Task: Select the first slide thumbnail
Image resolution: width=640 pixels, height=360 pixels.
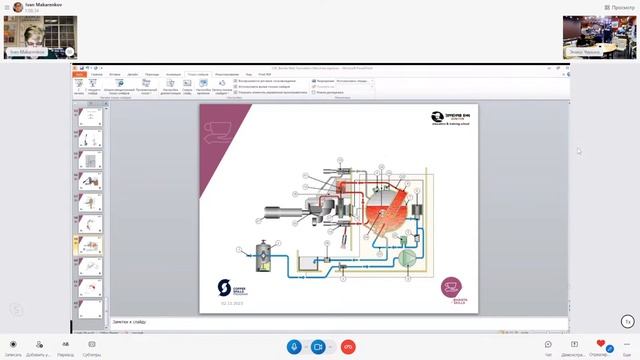Action: tap(90, 117)
